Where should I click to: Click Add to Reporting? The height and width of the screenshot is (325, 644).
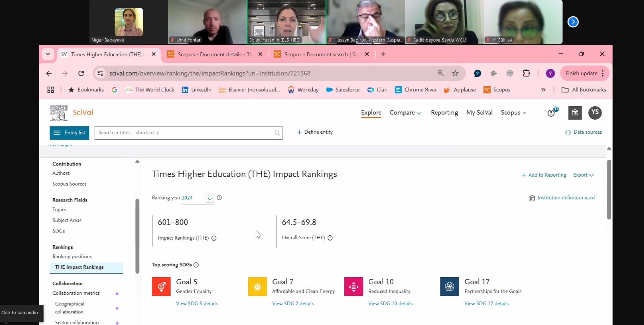[x=544, y=175]
